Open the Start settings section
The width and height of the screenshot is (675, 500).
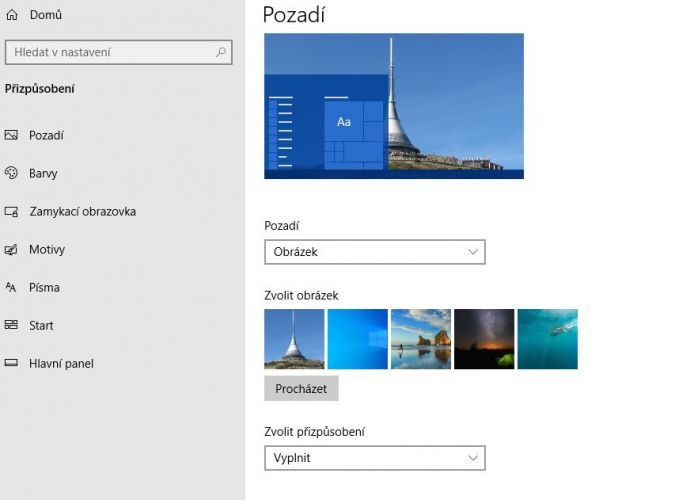tap(41, 325)
